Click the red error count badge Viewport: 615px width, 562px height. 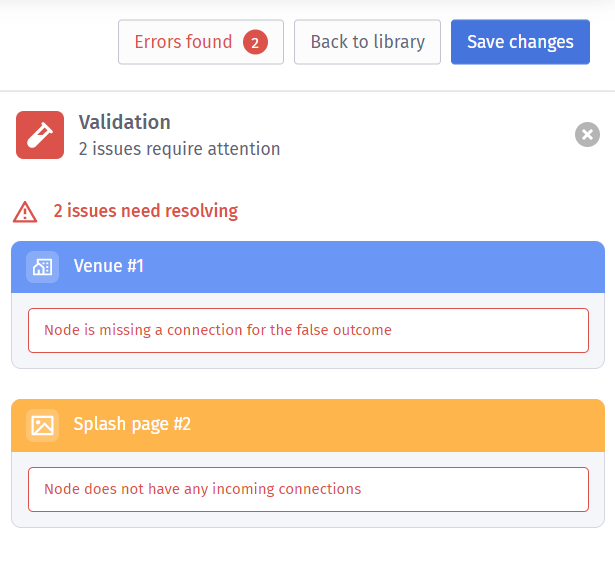(255, 42)
